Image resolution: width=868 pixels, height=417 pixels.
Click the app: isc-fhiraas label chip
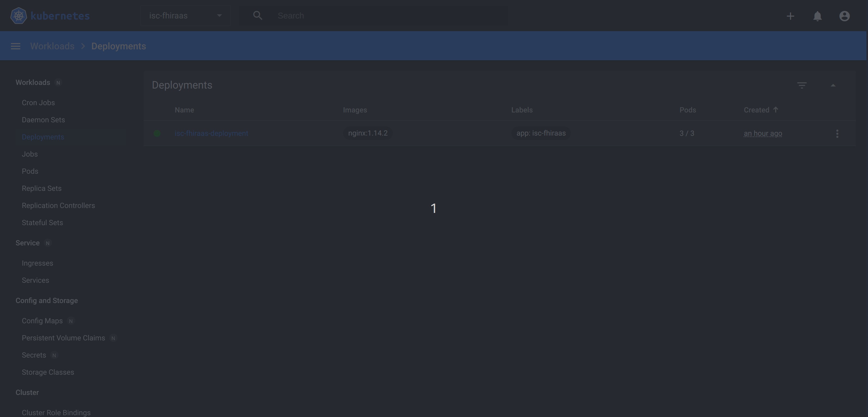(x=541, y=133)
